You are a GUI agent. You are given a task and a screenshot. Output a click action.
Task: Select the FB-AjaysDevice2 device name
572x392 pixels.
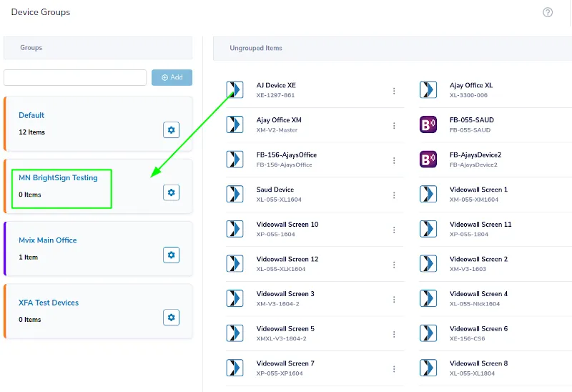[x=475, y=155]
